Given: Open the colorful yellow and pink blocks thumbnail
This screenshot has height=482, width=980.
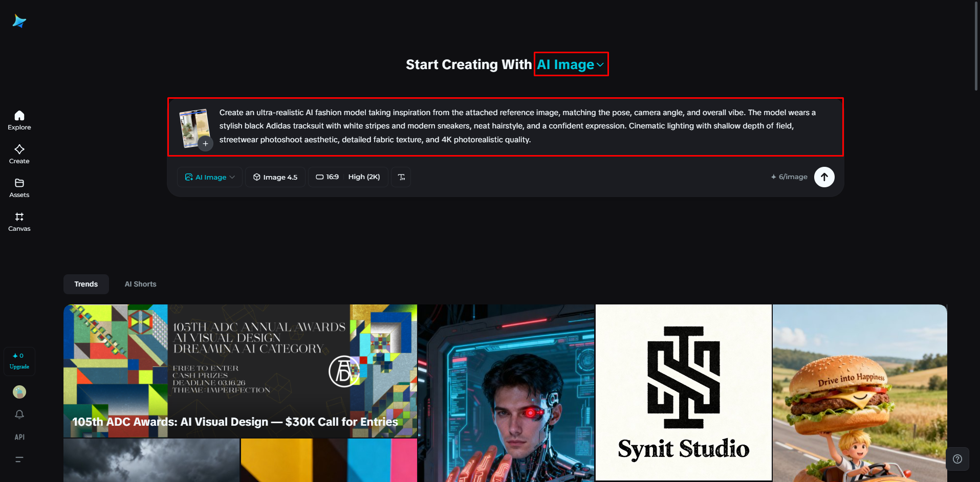Looking at the screenshot, I should coord(329,460).
